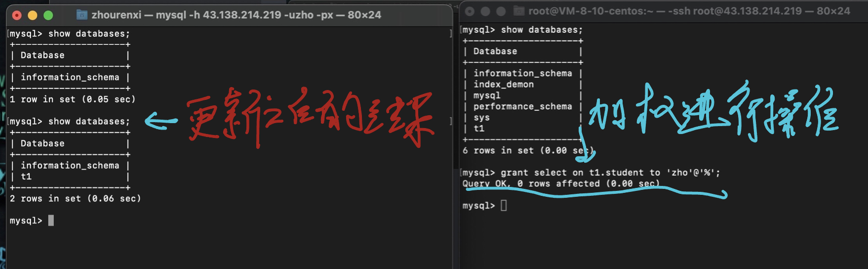Screen dimensions: 868x269
Task: Click the cursor at left terminal mysql prompt
Action: click(x=51, y=221)
